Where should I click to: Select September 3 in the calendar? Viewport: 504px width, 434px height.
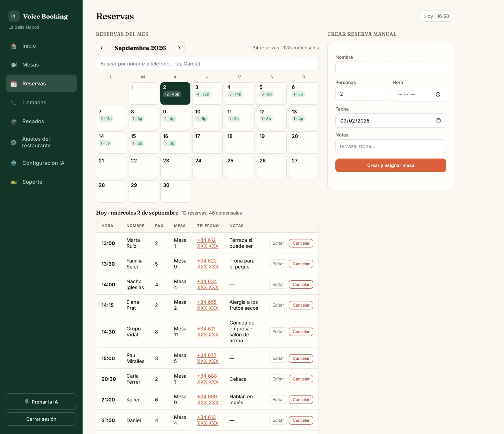click(x=207, y=93)
